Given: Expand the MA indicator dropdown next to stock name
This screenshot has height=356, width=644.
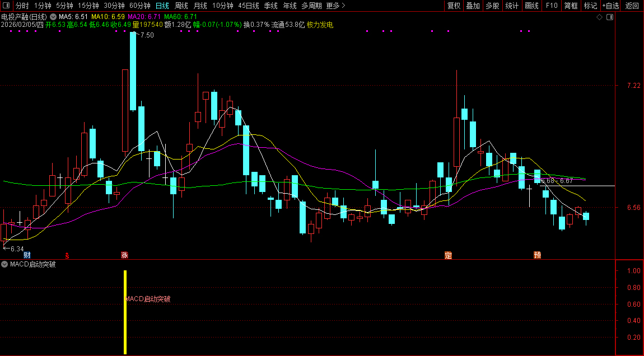Looking at the screenshot, I should click(x=53, y=17).
